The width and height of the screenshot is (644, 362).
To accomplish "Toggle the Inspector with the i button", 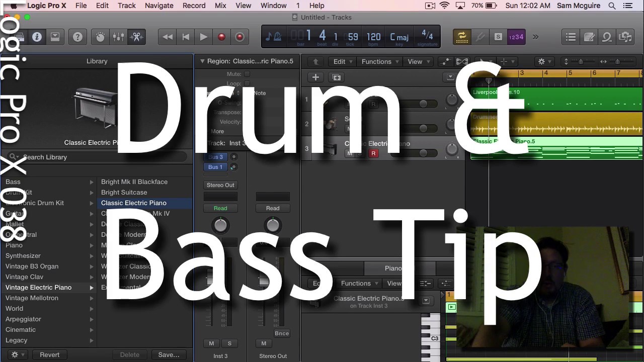I will click(x=37, y=37).
